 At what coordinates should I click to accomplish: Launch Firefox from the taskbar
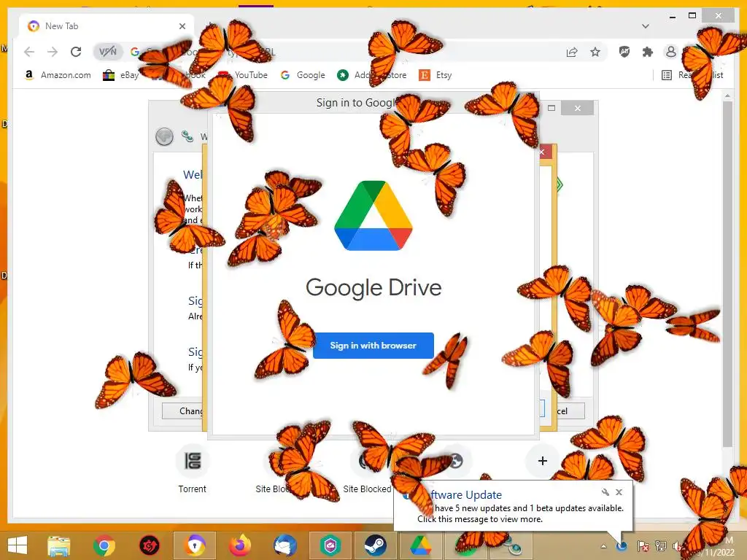click(240, 545)
